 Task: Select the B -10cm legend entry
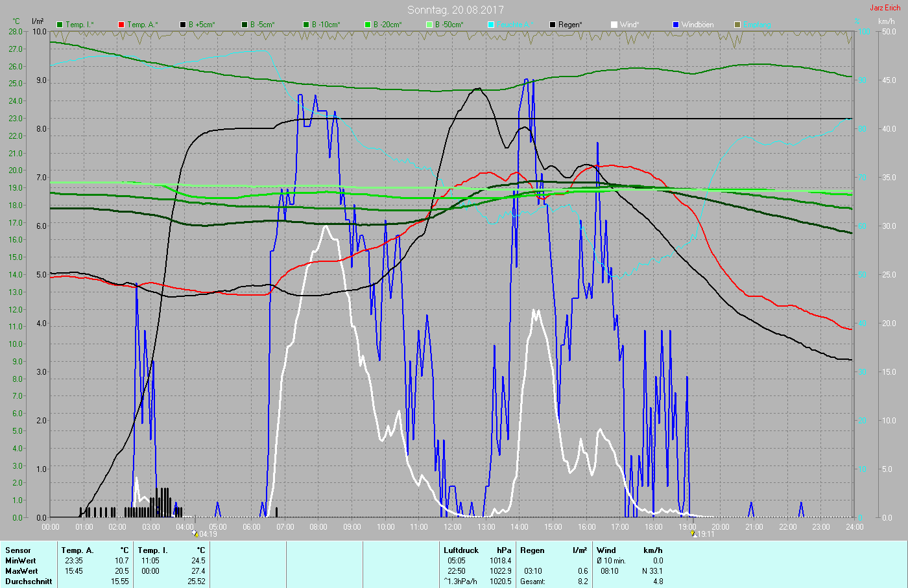(325, 25)
